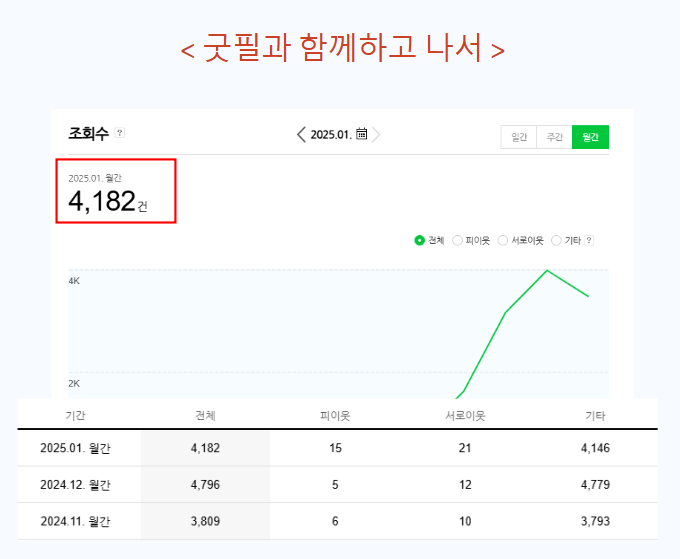Click the 기간 column header
Viewport: 680px width, 559px height.
[75, 415]
